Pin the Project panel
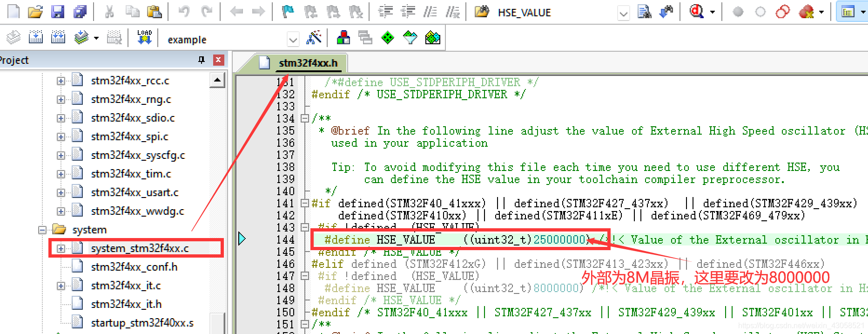 coord(202,60)
